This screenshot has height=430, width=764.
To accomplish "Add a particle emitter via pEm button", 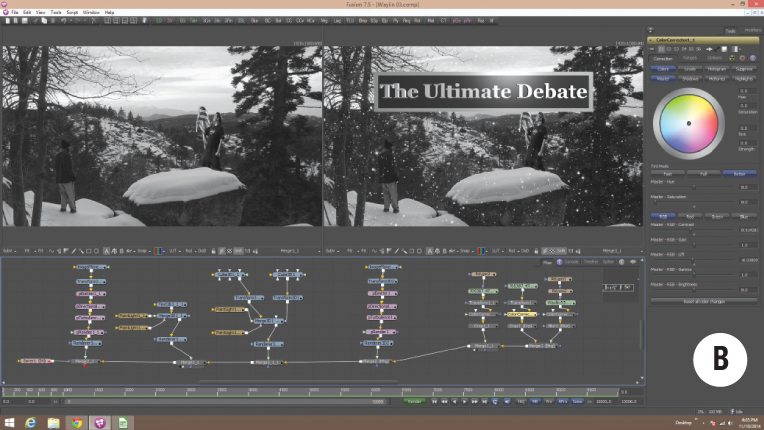I will 456,21.
